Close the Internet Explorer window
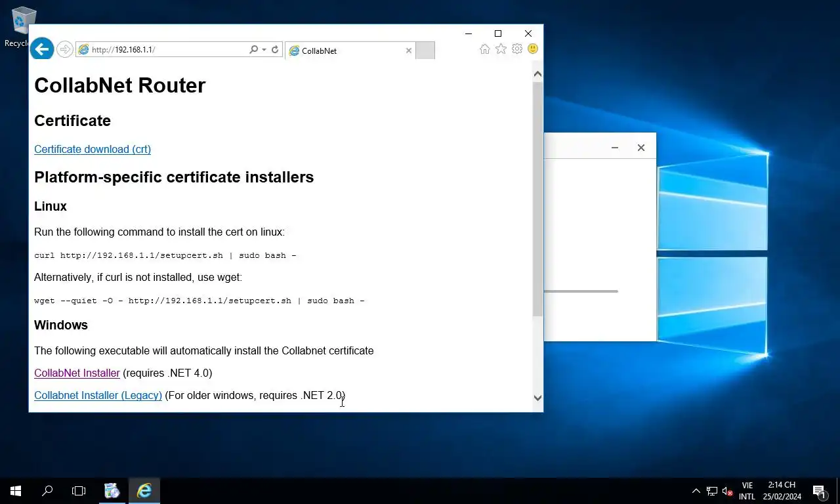840x504 pixels. [x=528, y=33]
